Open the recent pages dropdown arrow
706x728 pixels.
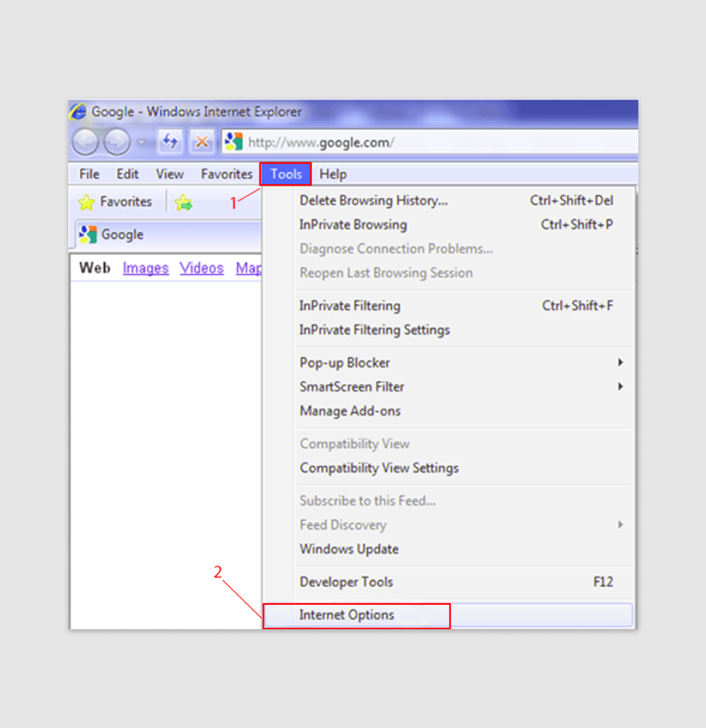tap(141, 142)
